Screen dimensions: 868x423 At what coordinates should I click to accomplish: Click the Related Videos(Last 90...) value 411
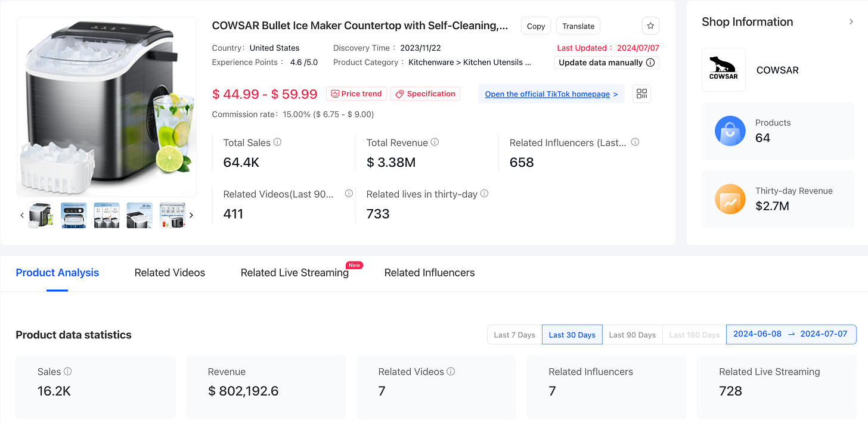(233, 214)
